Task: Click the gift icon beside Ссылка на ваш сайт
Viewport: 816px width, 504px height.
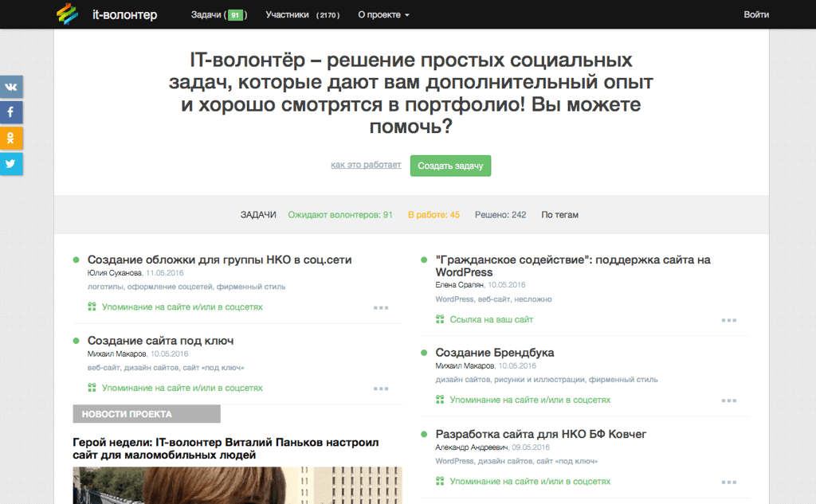Action: 440,319
